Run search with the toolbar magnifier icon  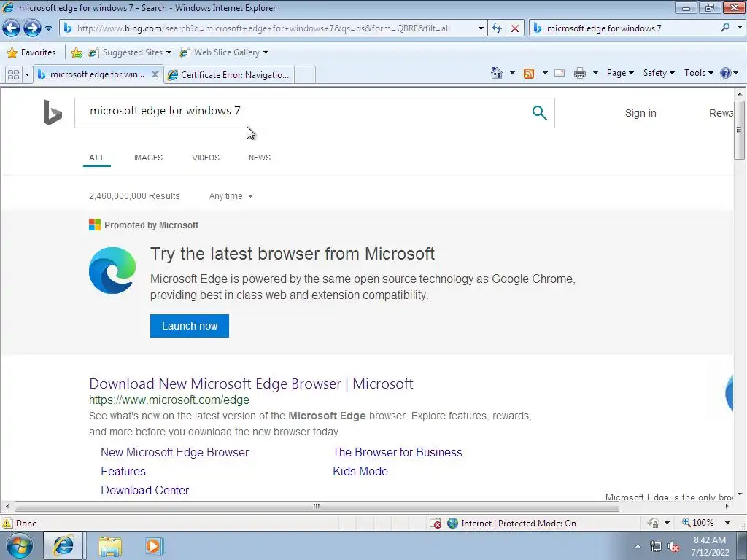[x=726, y=28]
